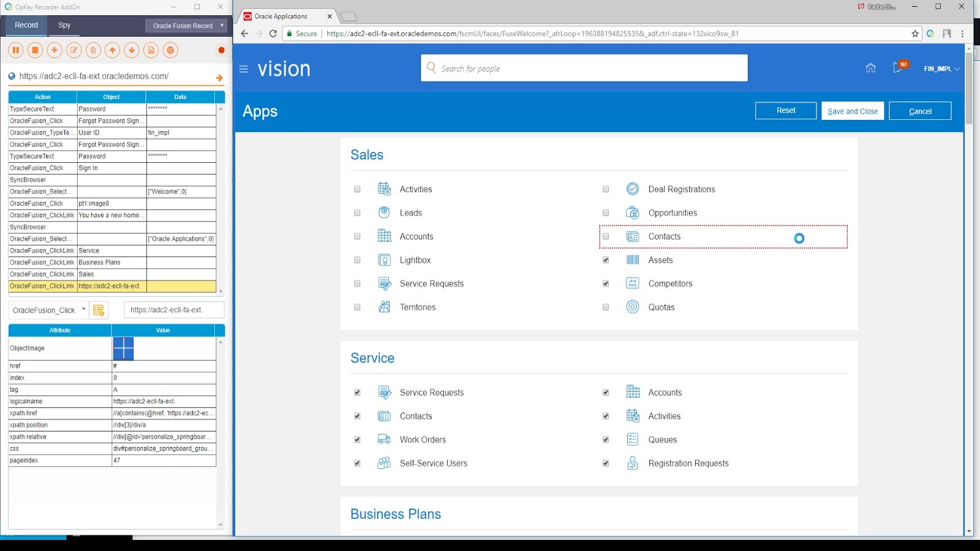Move step down with arrow icon
This screenshot has height=551, width=980.
[x=132, y=50]
